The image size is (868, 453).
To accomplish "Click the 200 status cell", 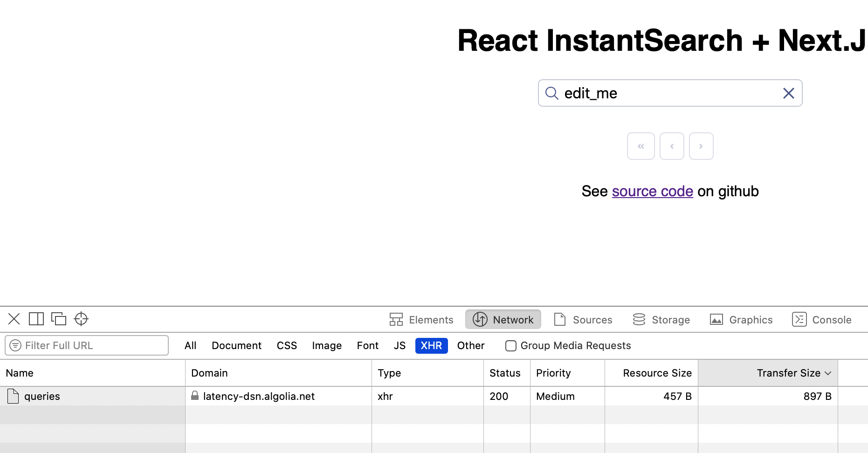I will [x=507, y=396].
